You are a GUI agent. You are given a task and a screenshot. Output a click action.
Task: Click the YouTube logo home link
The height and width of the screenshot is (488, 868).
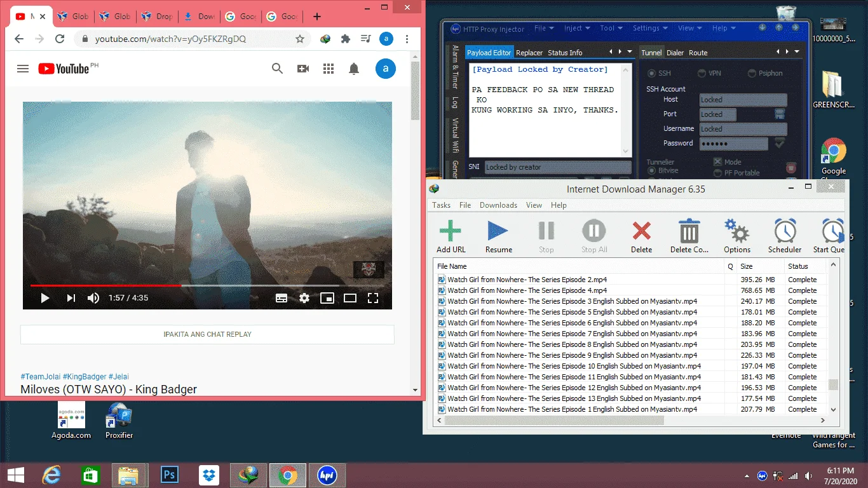(x=64, y=69)
